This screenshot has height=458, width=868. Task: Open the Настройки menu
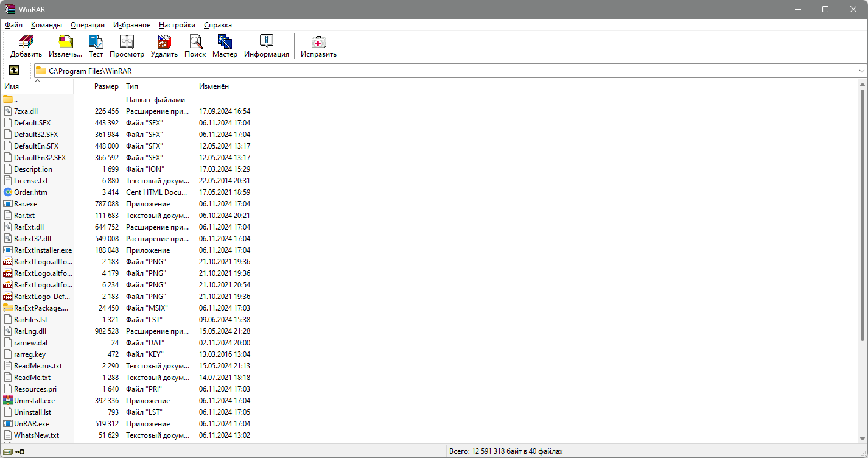coord(177,25)
